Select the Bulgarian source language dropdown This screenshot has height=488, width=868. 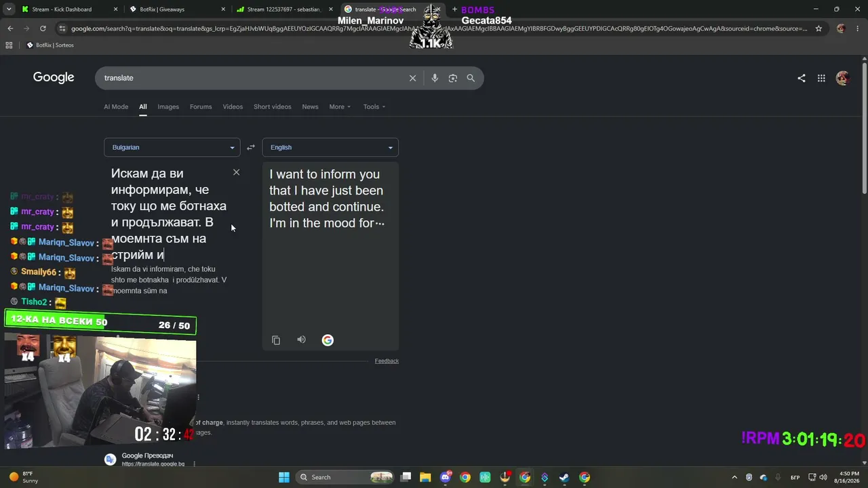[172, 147]
